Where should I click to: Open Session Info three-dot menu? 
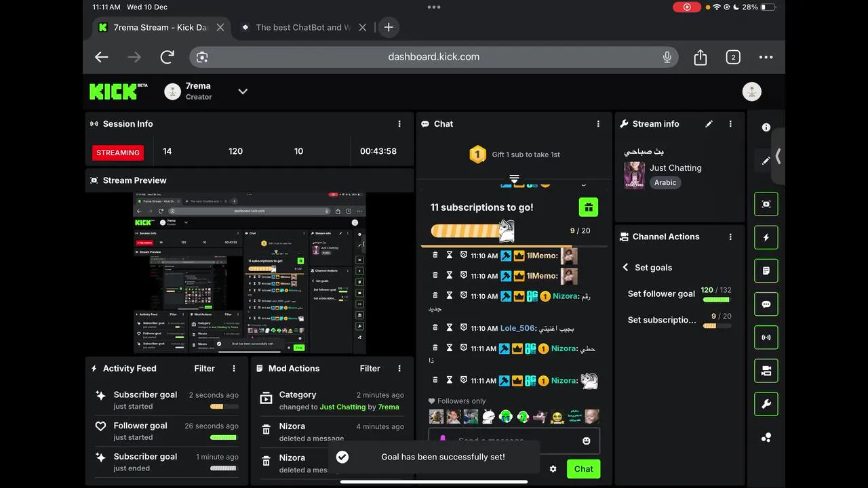[x=399, y=124]
